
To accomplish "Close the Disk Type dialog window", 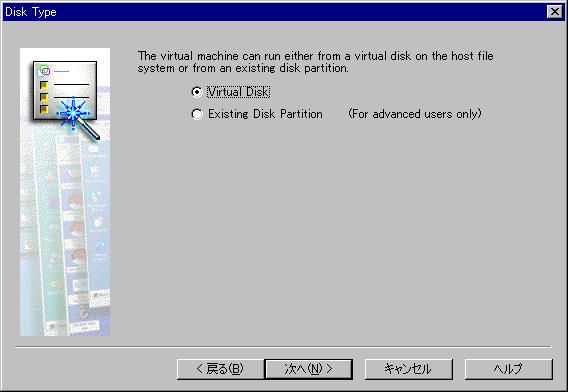I will coord(555,12).
